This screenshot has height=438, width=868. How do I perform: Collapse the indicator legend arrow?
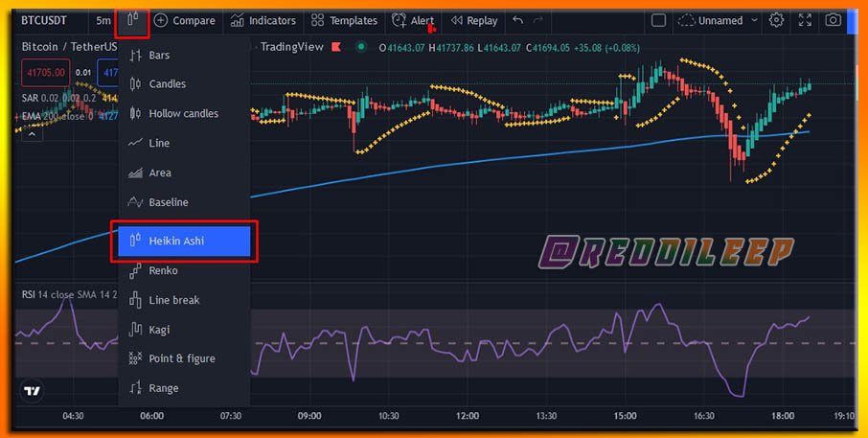[33, 134]
